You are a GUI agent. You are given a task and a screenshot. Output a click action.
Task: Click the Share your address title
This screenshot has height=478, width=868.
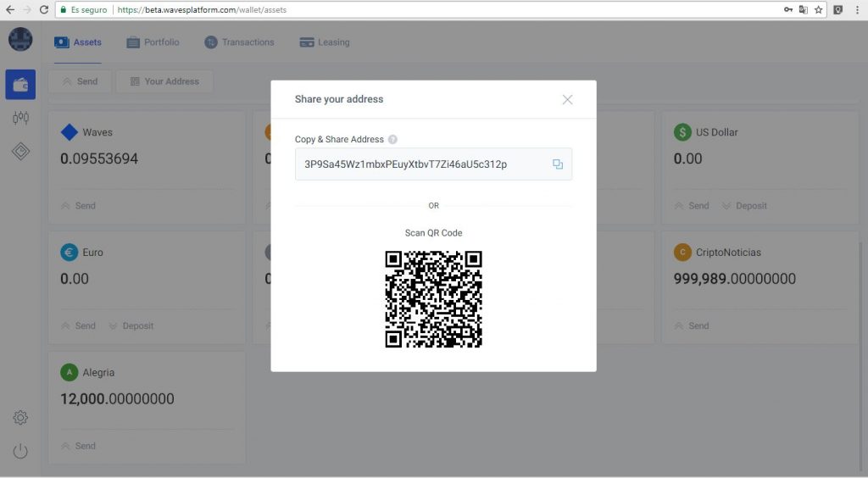pyautogui.click(x=339, y=99)
